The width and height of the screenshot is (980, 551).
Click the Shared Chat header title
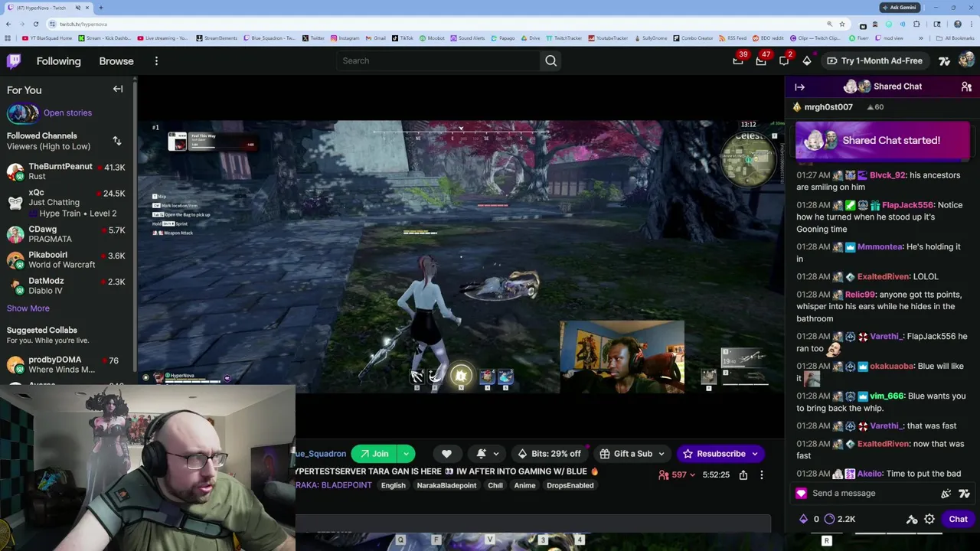[x=897, y=86]
